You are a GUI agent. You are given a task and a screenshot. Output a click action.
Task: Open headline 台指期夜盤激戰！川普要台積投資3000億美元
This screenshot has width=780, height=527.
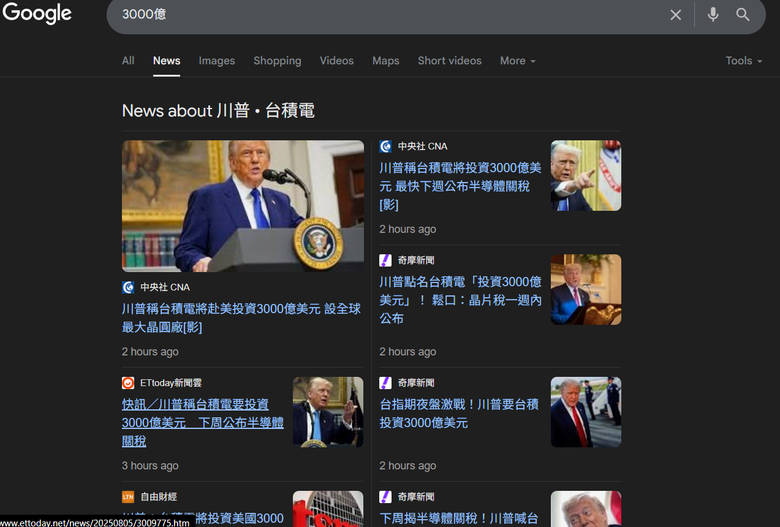459,414
